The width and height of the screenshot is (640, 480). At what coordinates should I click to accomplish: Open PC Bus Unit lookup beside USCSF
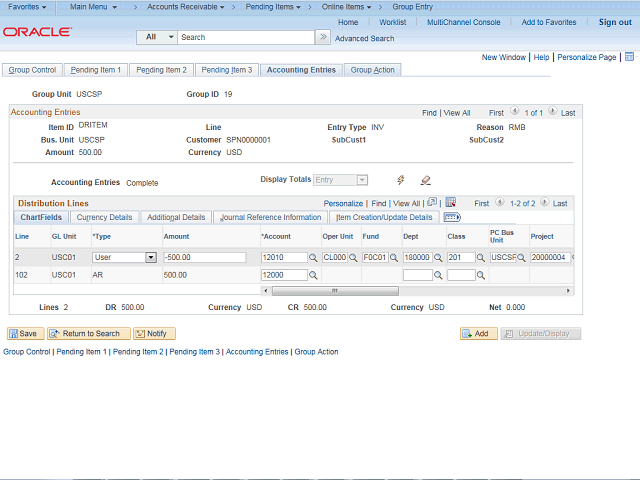[x=521, y=258]
